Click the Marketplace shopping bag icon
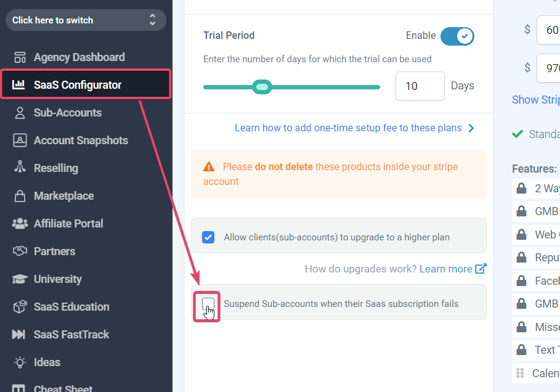Viewport: 560px width, 392px height. pos(20,196)
